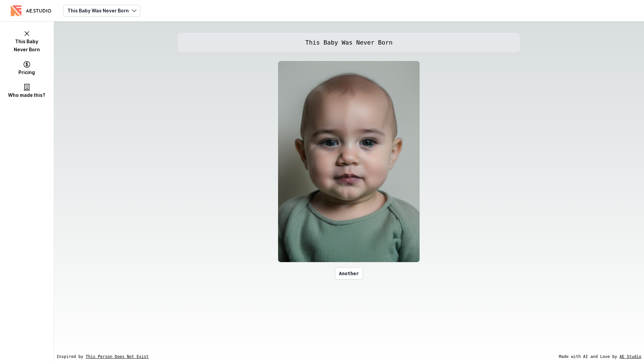Click the AE.STUDIO brand text

tap(39, 11)
